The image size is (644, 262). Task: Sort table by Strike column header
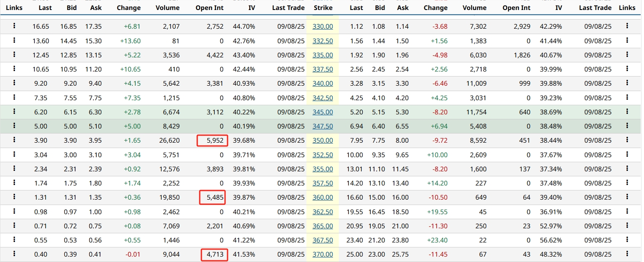(323, 7)
